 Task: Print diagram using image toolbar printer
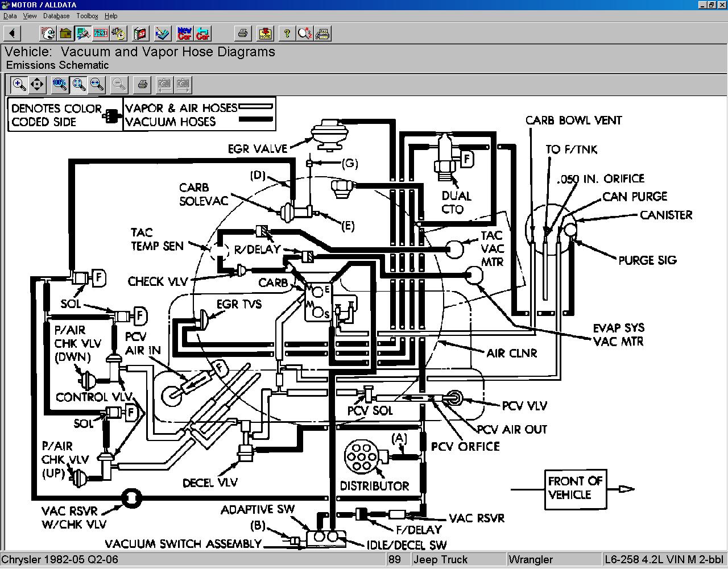tap(142, 85)
